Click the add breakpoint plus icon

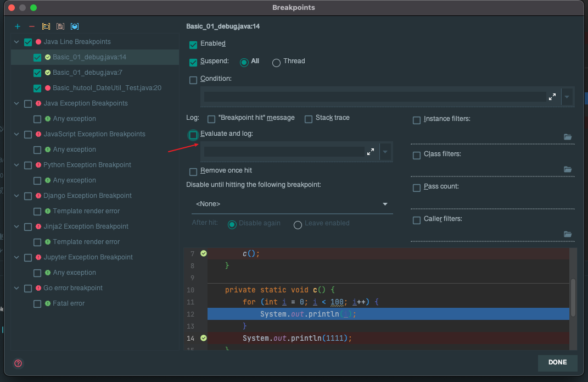coord(18,26)
